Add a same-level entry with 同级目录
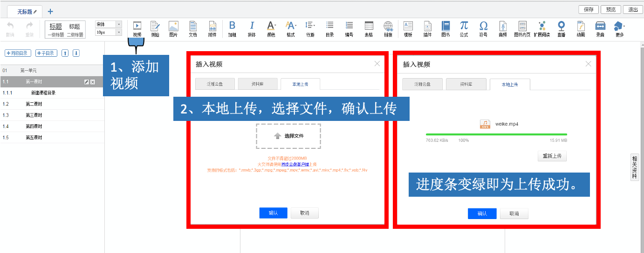This screenshot has height=253, width=644. pyautogui.click(x=18, y=53)
